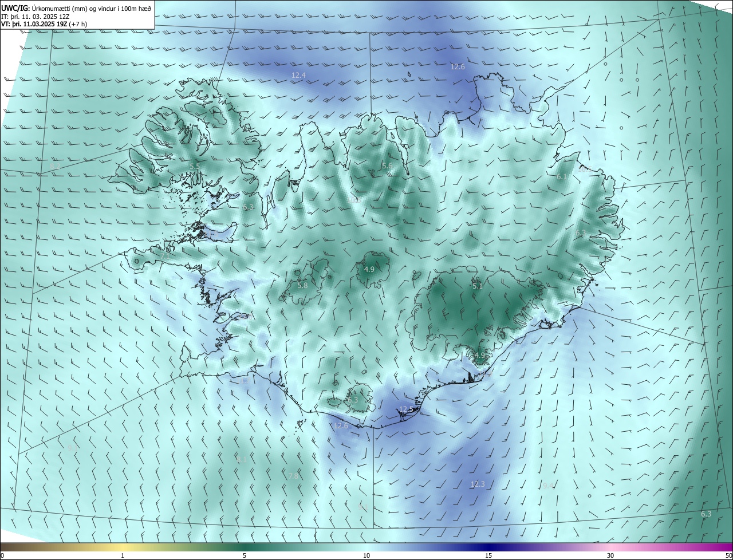Click the 12.5 value on the south coast
733x560 pixels.
tap(406, 409)
